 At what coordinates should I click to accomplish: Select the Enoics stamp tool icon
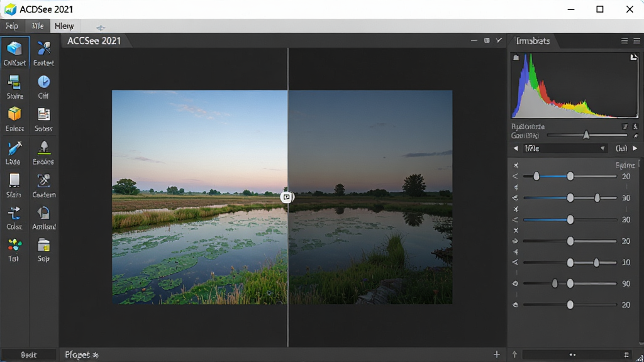pos(43,148)
